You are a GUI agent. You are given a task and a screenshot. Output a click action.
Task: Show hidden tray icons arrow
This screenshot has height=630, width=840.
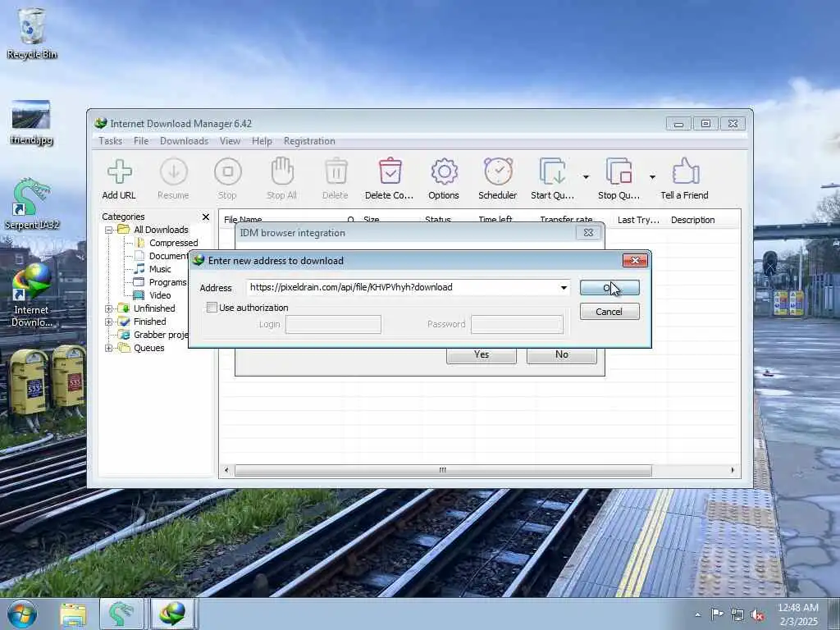[x=697, y=614]
